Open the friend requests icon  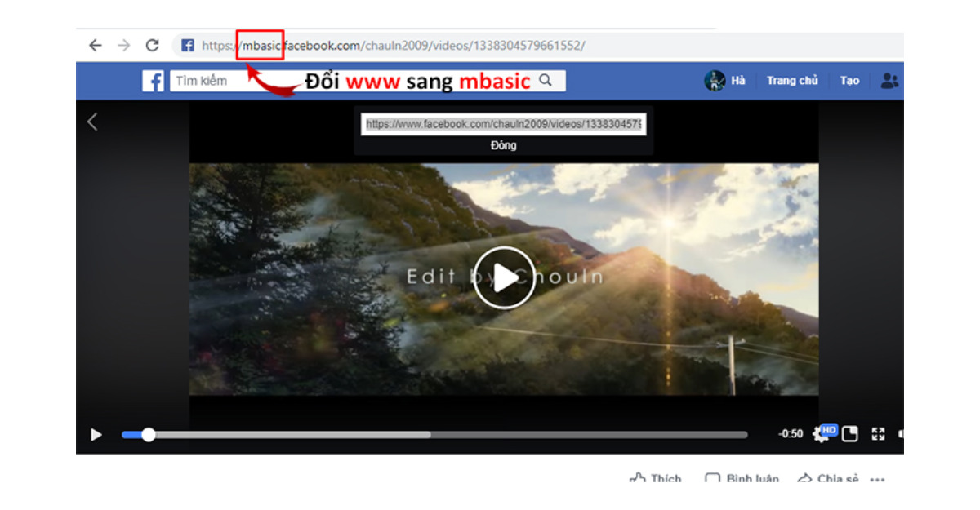pos(889,81)
